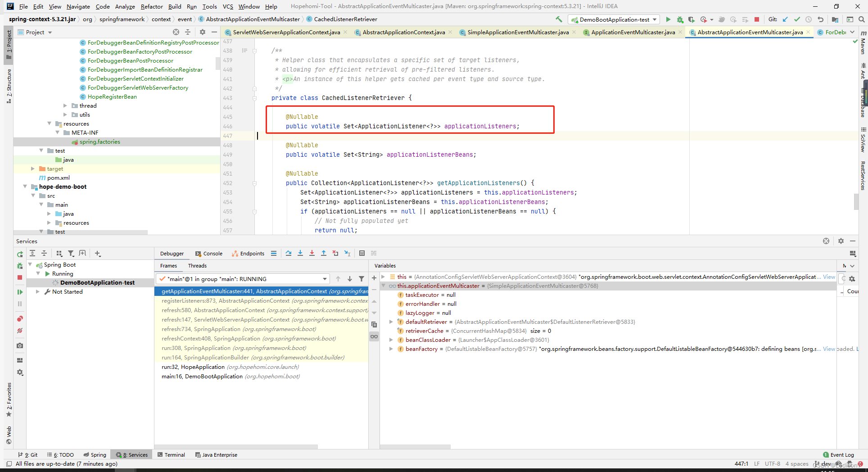Open 6: TODO tool window button
Image resolution: width=868 pixels, height=472 pixels.
point(60,455)
